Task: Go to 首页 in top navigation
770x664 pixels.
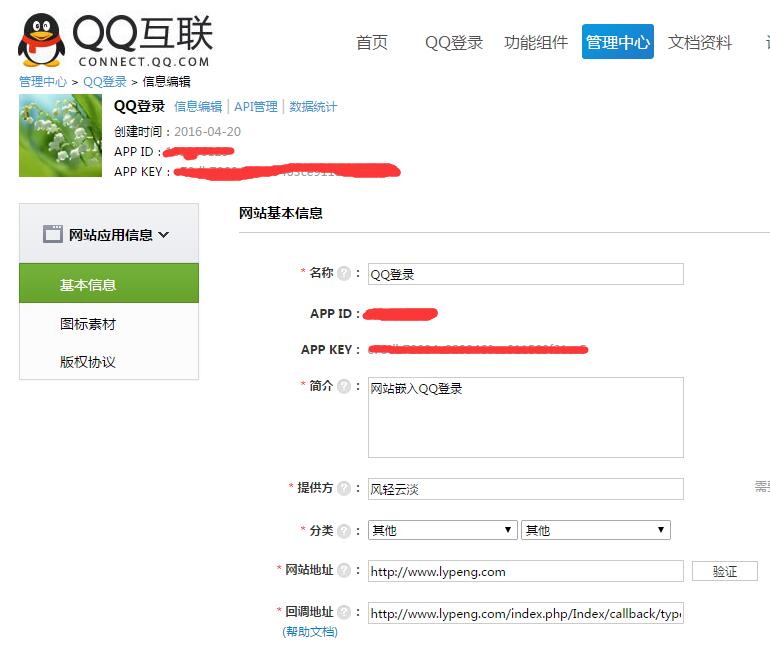Action: tap(371, 42)
